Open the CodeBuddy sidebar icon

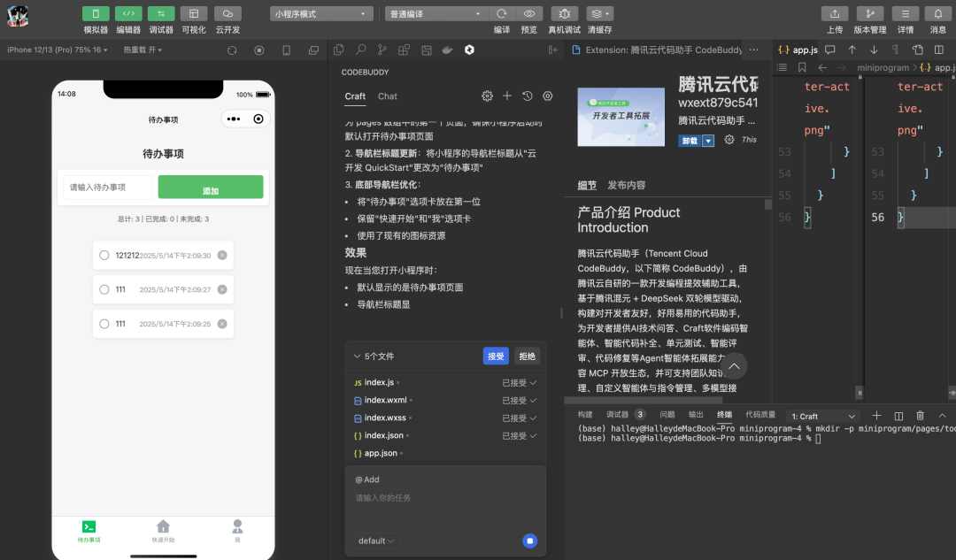[469, 50]
